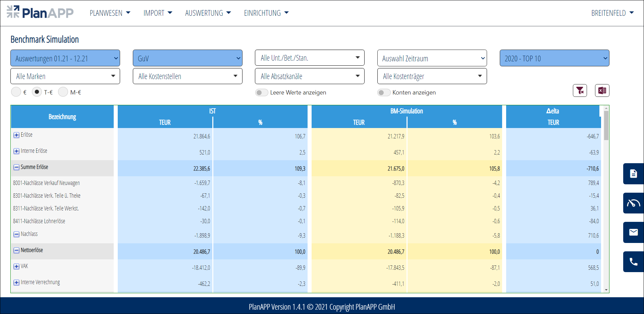
Task: Open the Alle Marken dropdown
Action: (x=65, y=76)
